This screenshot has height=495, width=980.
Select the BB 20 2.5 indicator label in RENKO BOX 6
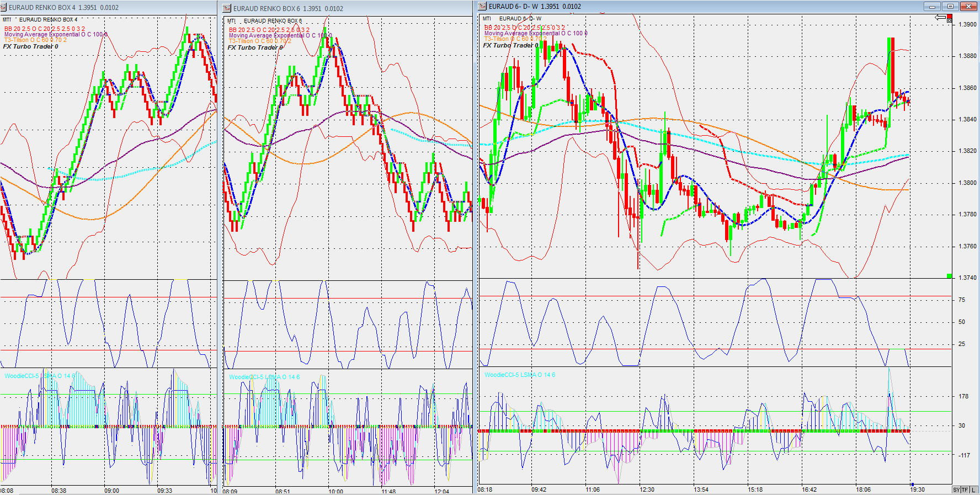tap(269, 30)
